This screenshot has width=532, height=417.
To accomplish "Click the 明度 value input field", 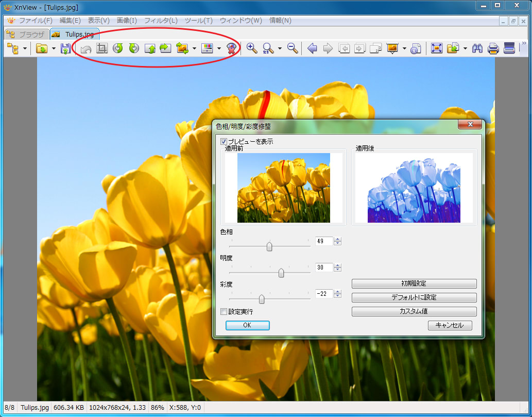I will tap(324, 268).
